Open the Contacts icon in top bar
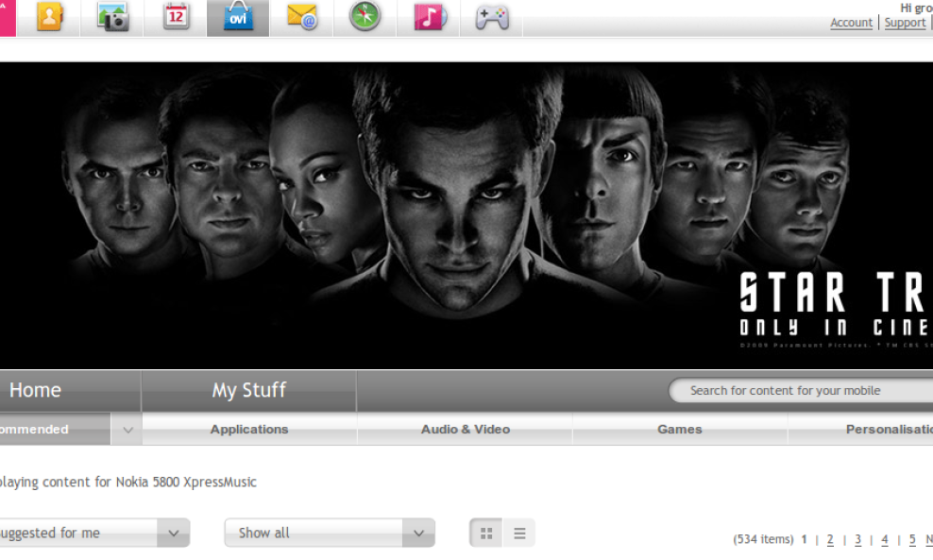 click(x=49, y=17)
